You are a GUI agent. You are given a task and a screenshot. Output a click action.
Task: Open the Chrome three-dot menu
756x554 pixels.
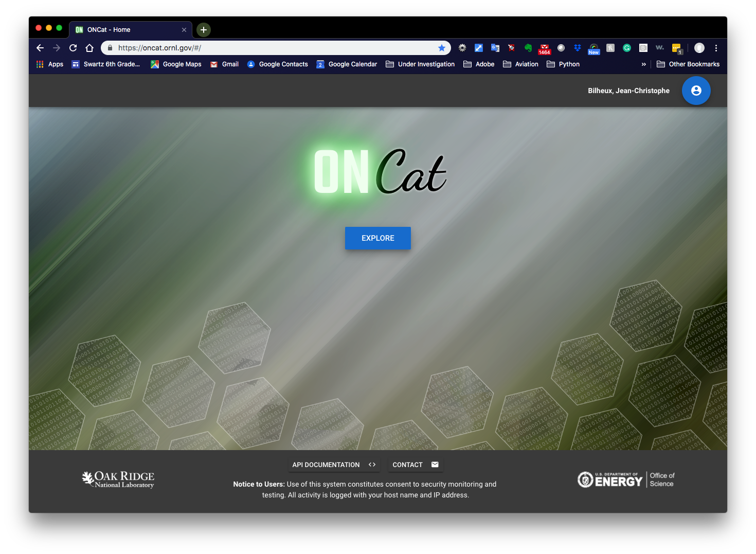click(716, 47)
